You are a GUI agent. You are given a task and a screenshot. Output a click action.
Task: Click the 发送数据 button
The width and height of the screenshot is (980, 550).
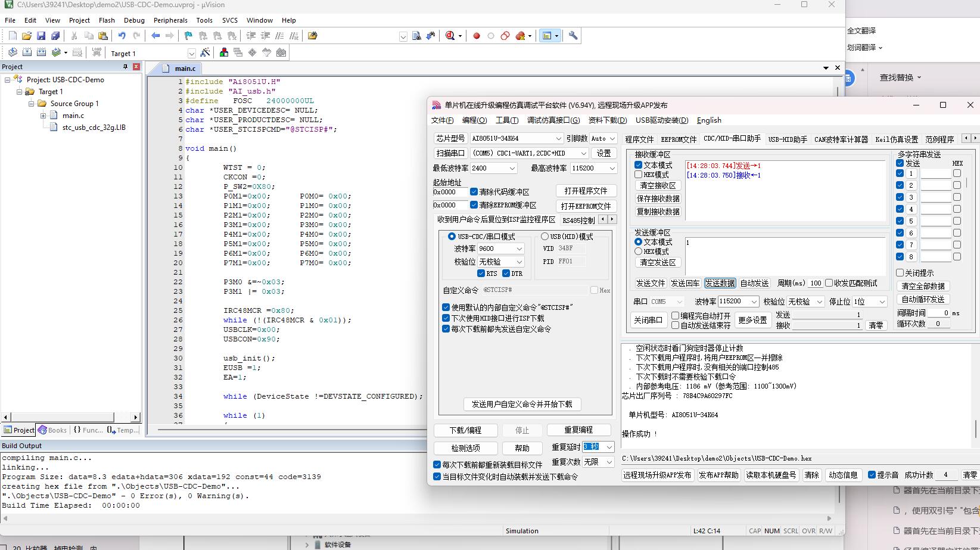pos(720,283)
